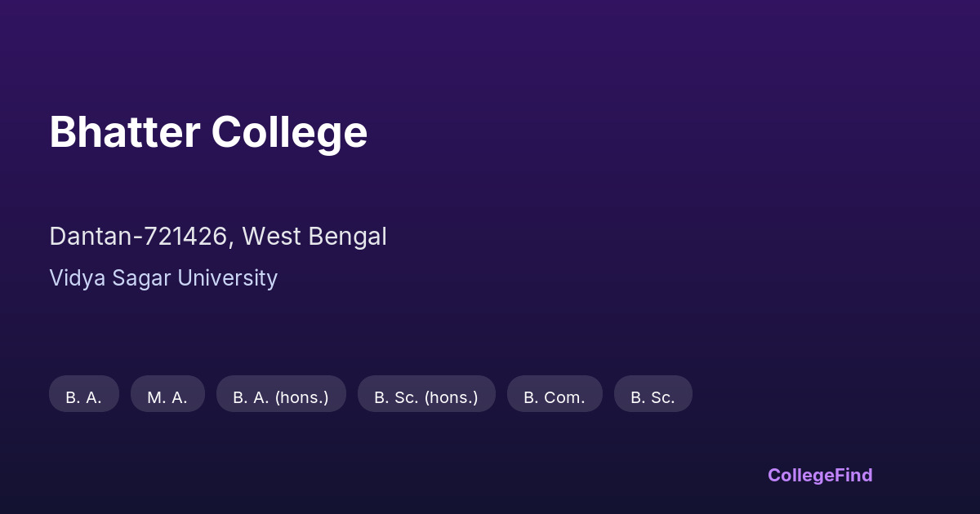
Task: Select the Dantan-721426, West Bengal address
Action: click(218, 237)
